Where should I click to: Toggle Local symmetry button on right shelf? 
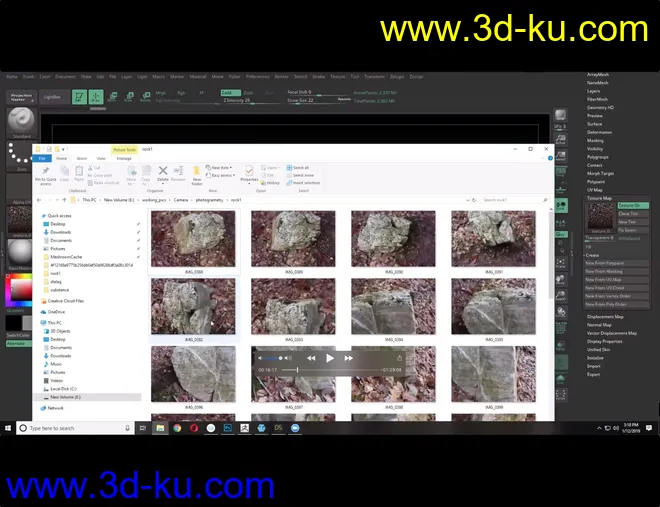click(x=561, y=223)
